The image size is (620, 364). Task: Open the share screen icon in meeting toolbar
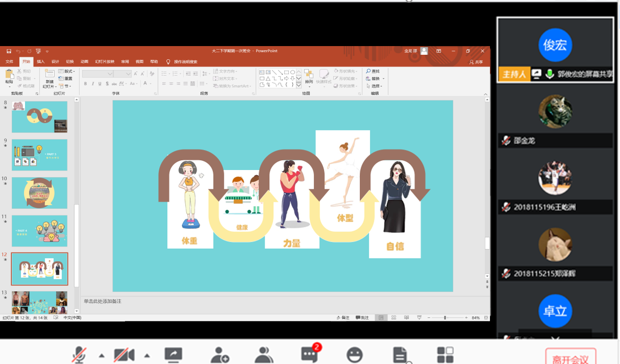point(174,354)
